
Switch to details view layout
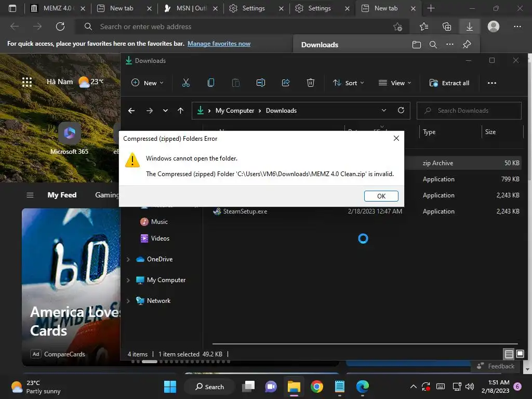509,354
